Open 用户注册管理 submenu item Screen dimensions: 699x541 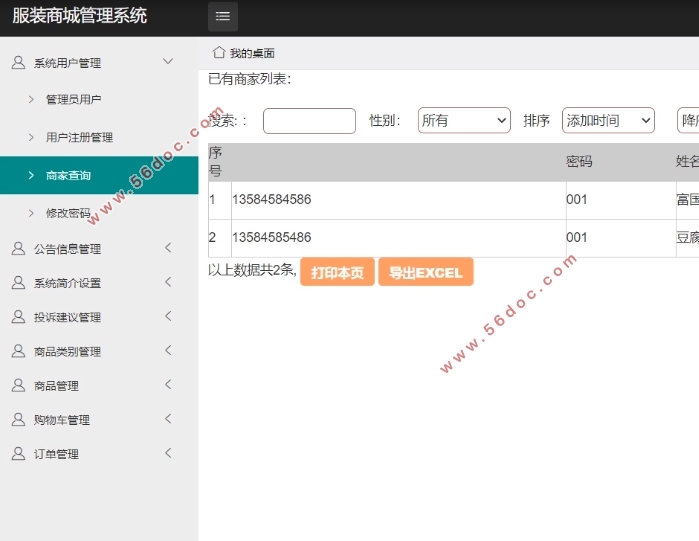tap(79, 137)
